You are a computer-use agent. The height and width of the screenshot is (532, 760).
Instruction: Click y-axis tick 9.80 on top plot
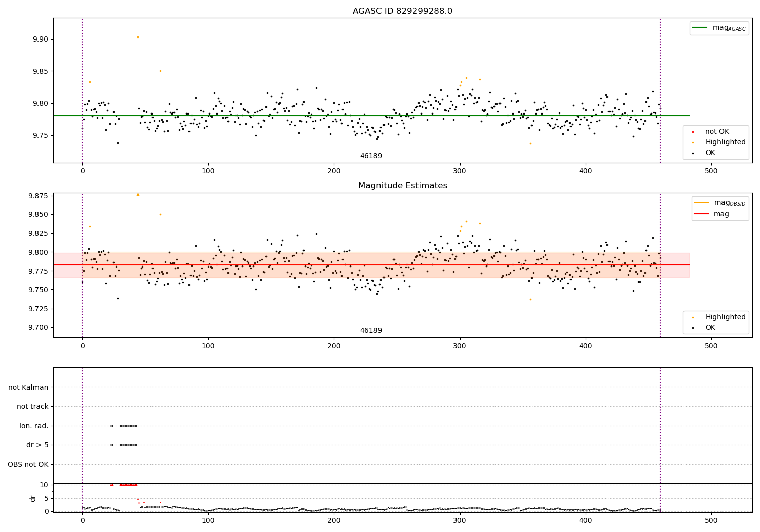40,103
